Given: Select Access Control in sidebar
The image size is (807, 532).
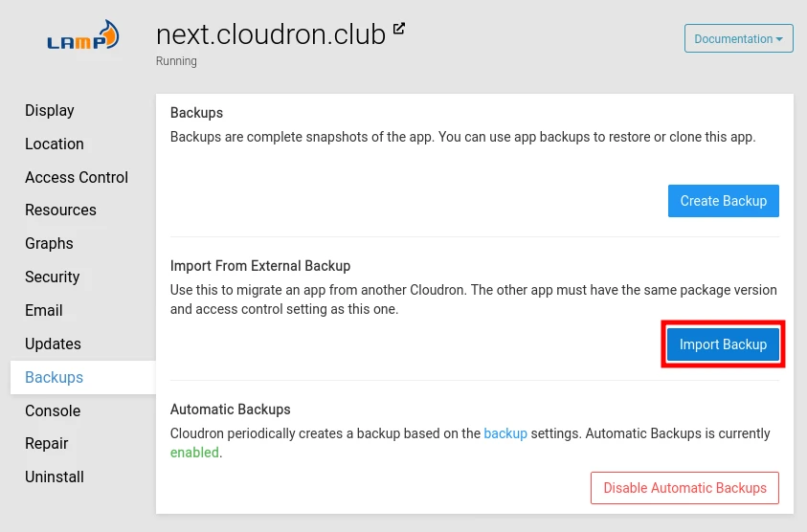Looking at the screenshot, I should (x=77, y=178).
